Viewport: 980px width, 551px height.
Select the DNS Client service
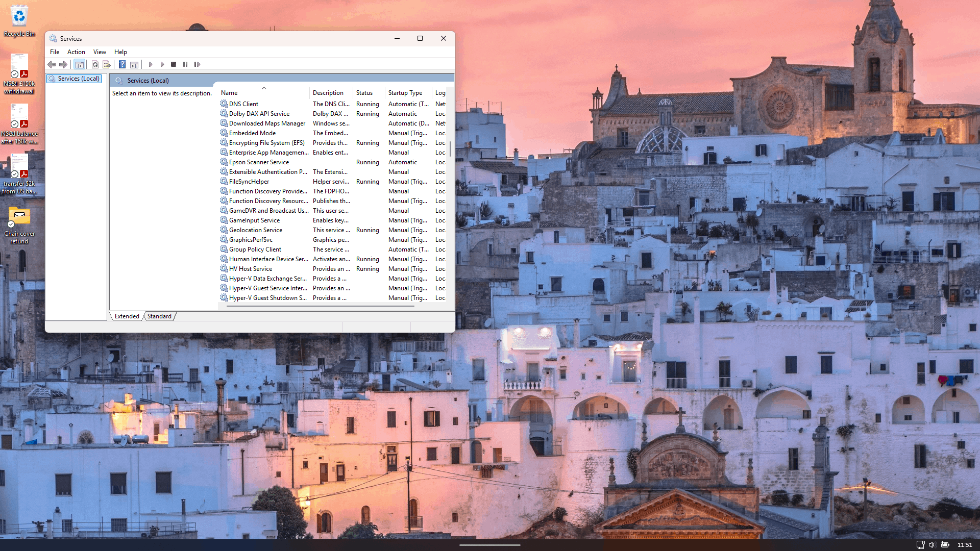332,104
